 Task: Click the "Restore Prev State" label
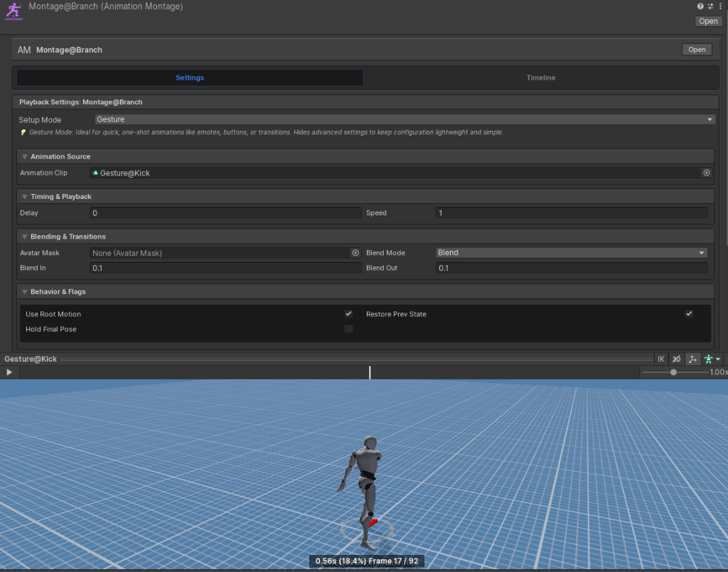[x=396, y=314]
